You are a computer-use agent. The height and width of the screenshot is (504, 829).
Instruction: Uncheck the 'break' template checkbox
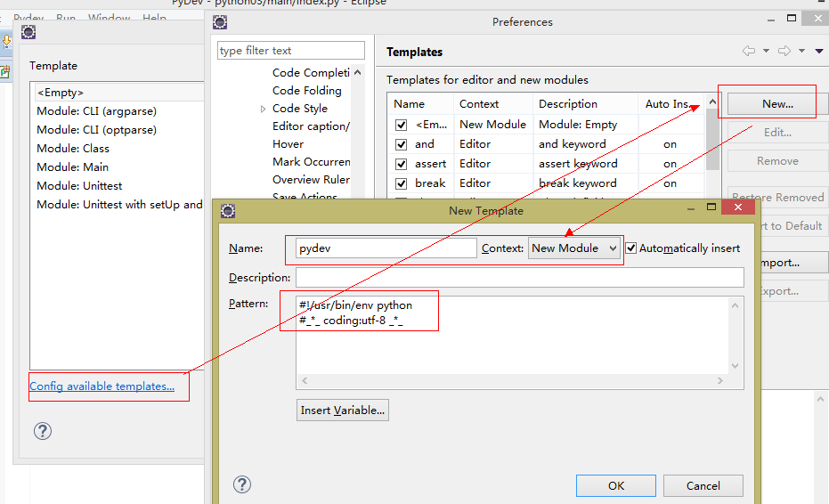point(402,183)
